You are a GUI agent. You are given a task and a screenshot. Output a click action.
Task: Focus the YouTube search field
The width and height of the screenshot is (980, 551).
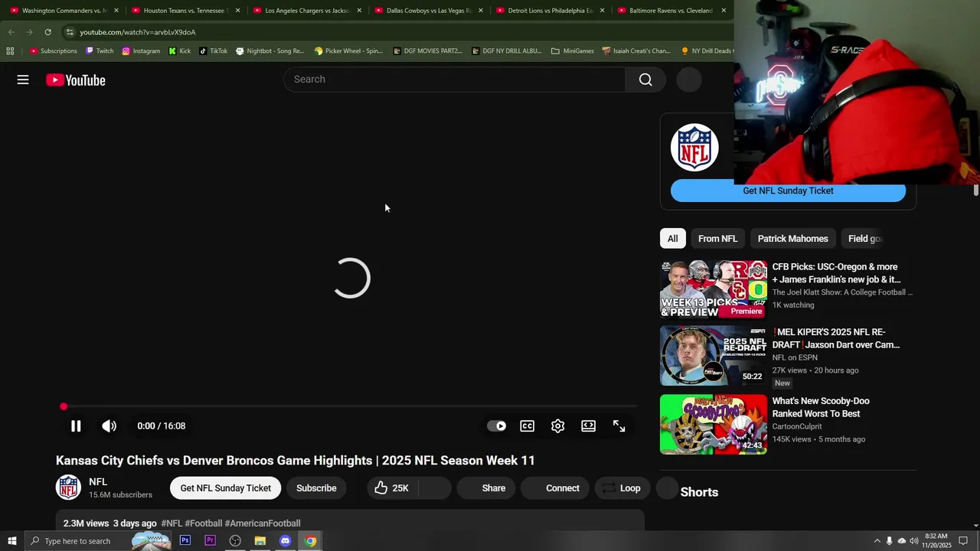point(455,80)
